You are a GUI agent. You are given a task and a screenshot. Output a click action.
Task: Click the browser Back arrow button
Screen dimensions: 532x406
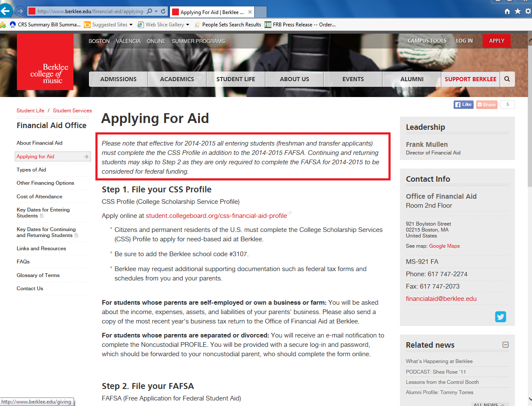(x=6, y=11)
